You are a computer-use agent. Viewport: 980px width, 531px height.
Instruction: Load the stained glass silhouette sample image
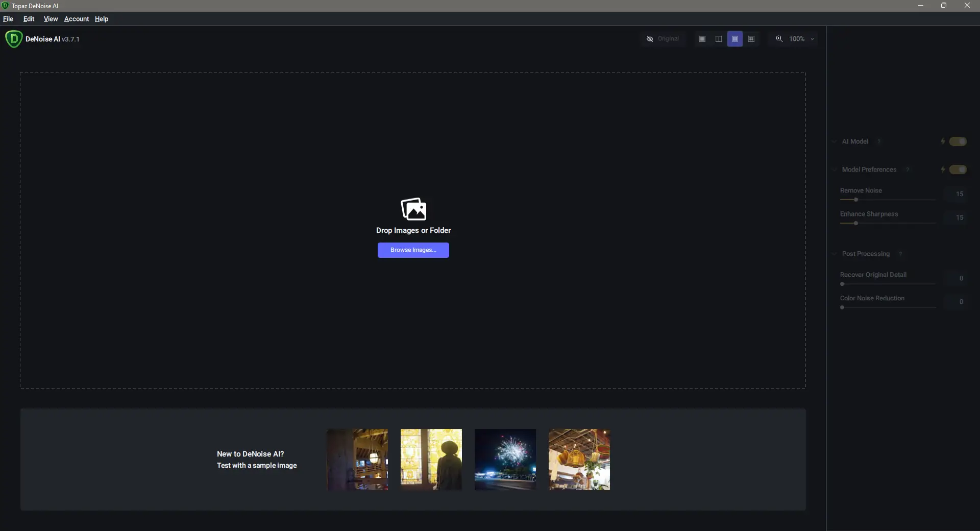431,460
